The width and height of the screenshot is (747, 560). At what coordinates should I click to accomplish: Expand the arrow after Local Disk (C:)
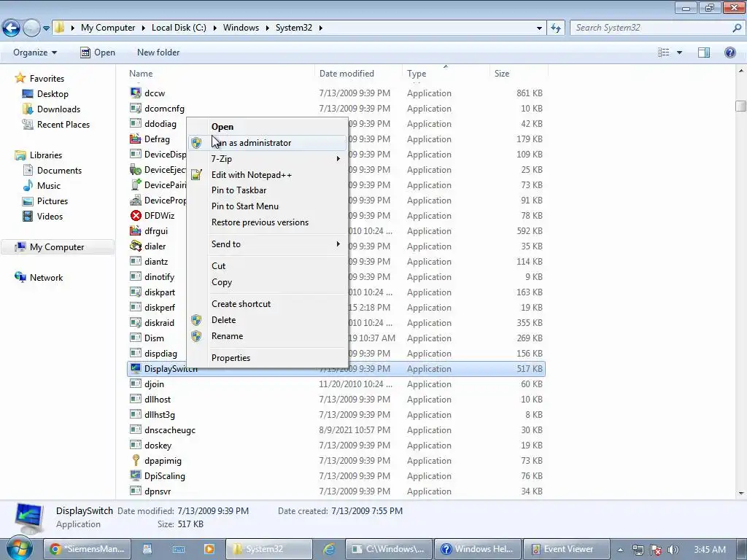pos(215,28)
